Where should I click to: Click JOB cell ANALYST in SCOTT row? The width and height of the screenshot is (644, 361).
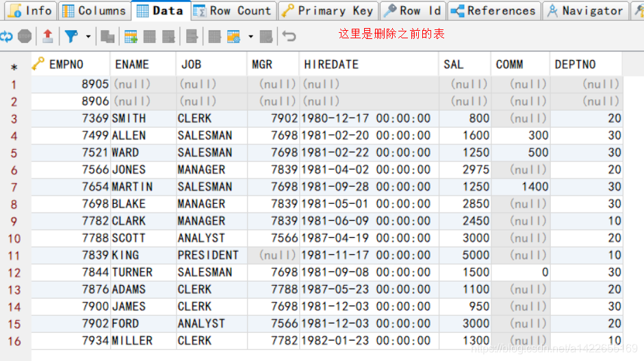click(212, 238)
